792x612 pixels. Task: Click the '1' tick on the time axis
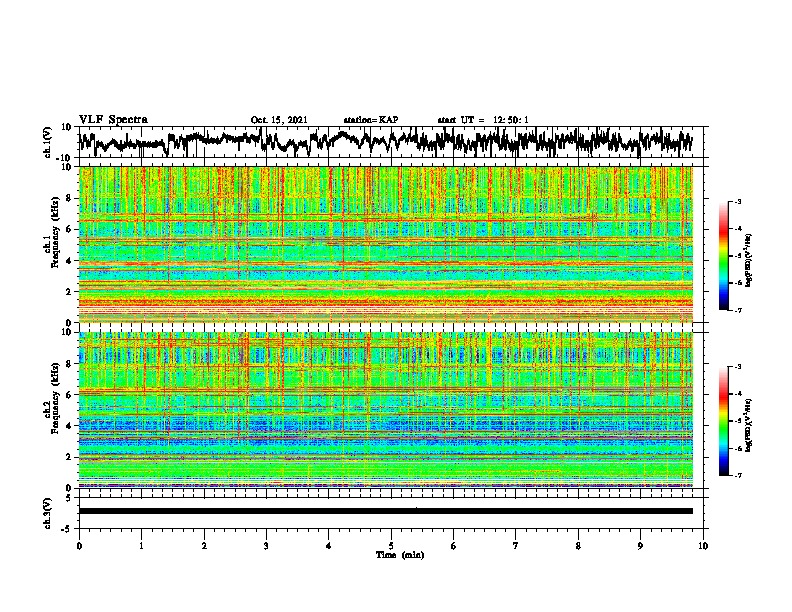point(141,546)
